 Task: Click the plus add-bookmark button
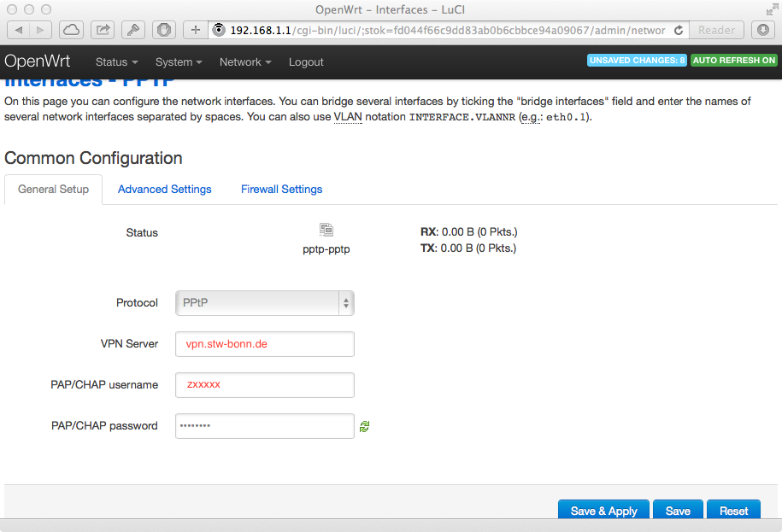(x=196, y=31)
